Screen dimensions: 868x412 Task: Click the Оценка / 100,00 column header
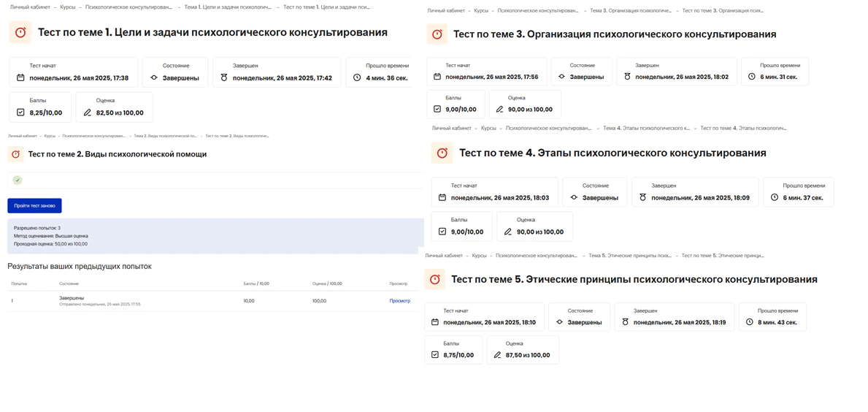coord(327,283)
